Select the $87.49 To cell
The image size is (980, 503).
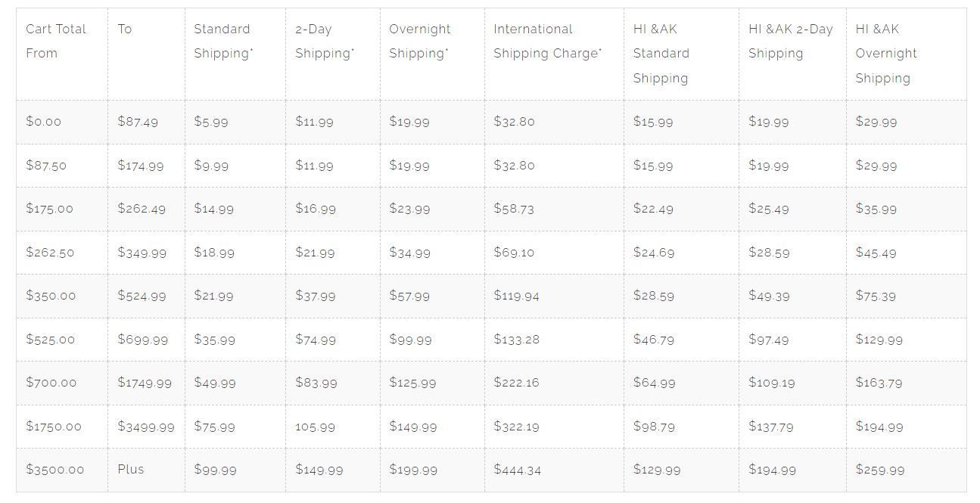[138, 122]
